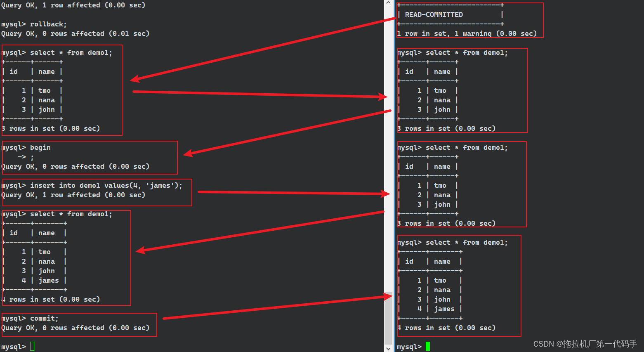Viewport: 644px width, 352px height.
Task: Click the scroll-down arrow of the left terminal
Action: pyautogui.click(x=388, y=348)
